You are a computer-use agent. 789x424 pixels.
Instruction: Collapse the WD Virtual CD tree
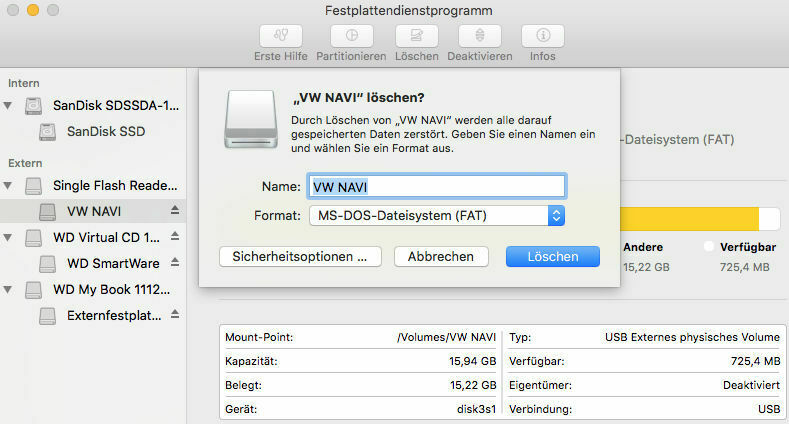[8, 237]
